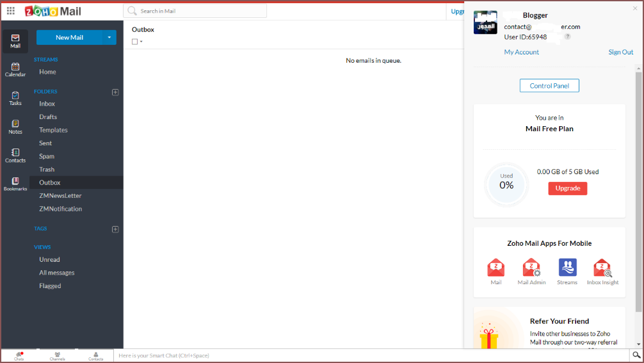Select the Drafts folder
The width and height of the screenshot is (644, 363).
(x=48, y=117)
